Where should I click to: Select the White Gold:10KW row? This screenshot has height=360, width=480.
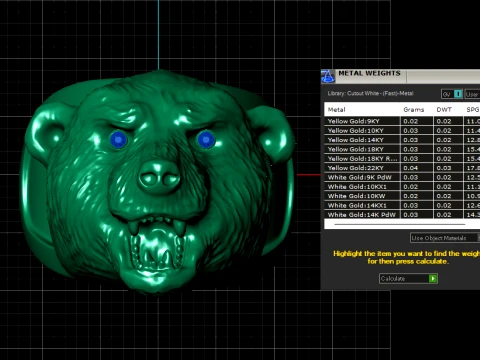pos(402,196)
